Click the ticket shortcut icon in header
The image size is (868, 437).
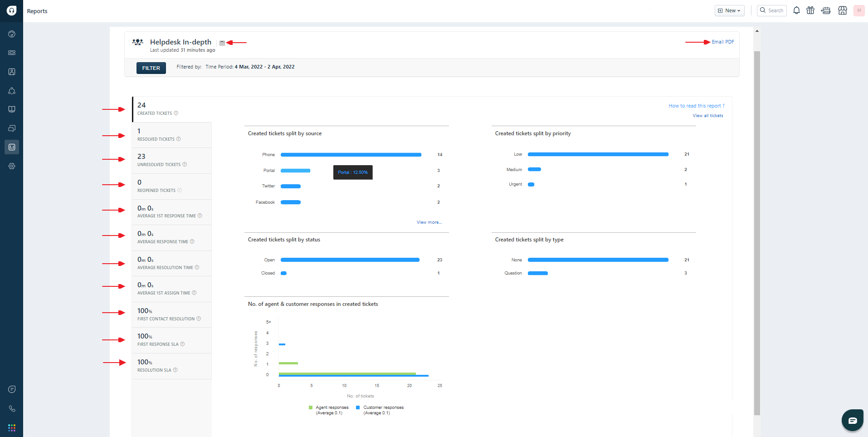coord(826,10)
